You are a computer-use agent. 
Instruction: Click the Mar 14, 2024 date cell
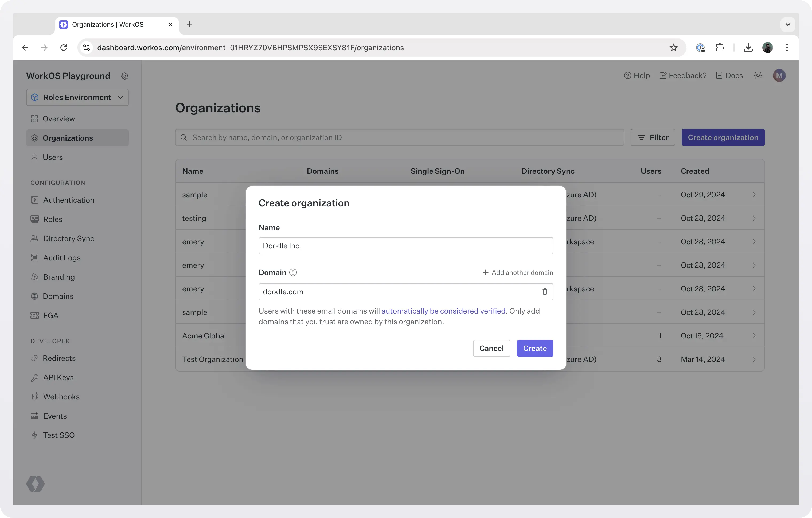click(x=703, y=359)
